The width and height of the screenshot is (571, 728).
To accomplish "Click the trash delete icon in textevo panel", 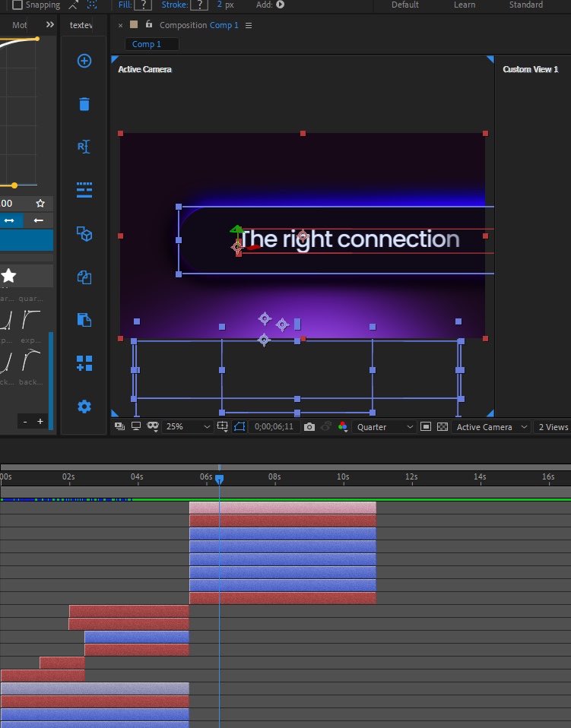I will pos(84,104).
